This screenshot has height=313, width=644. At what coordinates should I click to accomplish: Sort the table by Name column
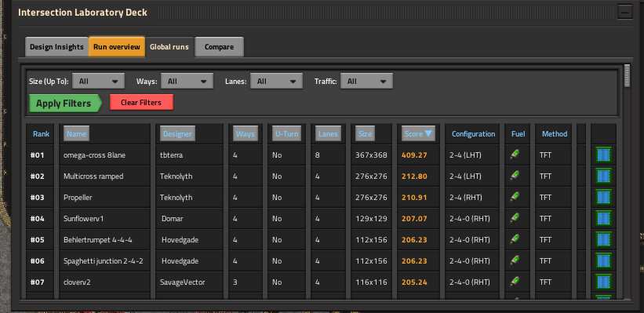pyautogui.click(x=76, y=134)
